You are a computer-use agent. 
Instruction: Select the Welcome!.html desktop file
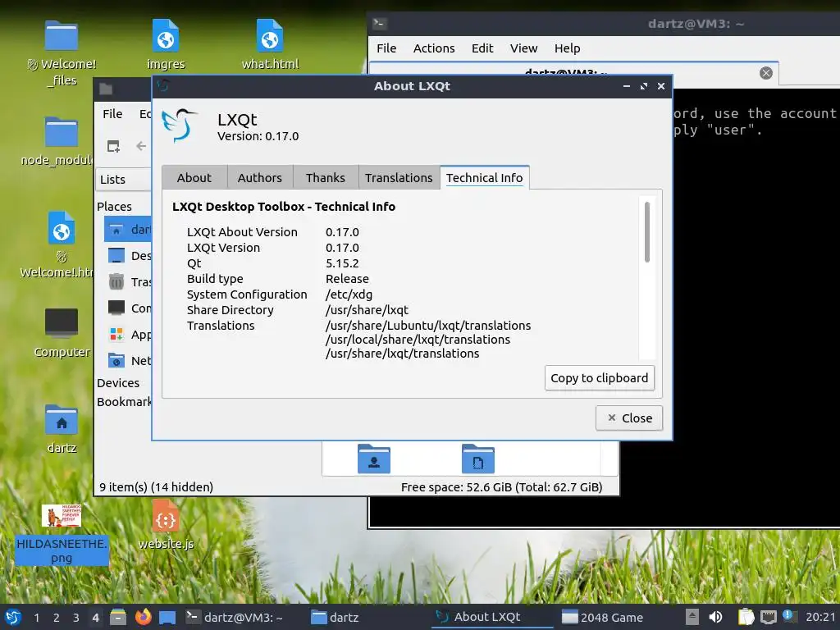pos(58,244)
